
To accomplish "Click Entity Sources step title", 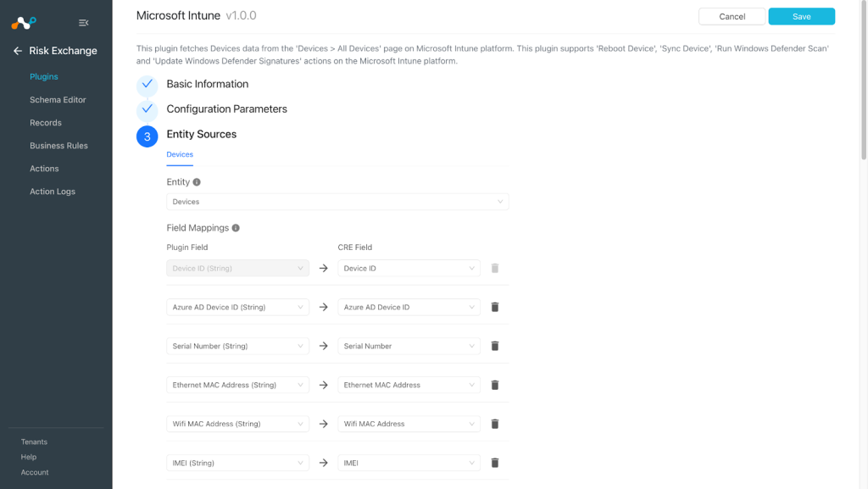I will pyautogui.click(x=202, y=135).
